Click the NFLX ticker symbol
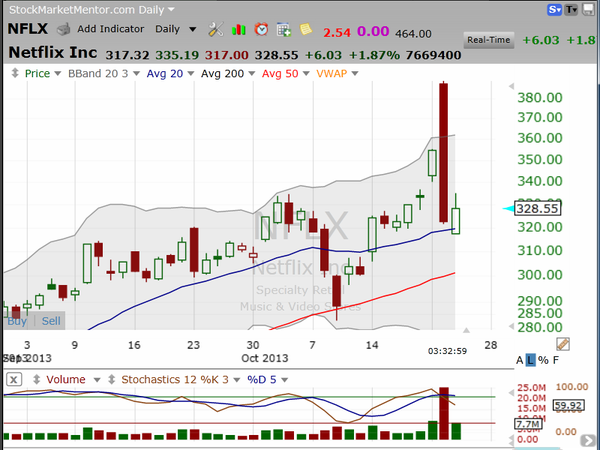The width and height of the screenshot is (600, 450). [x=28, y=29]
